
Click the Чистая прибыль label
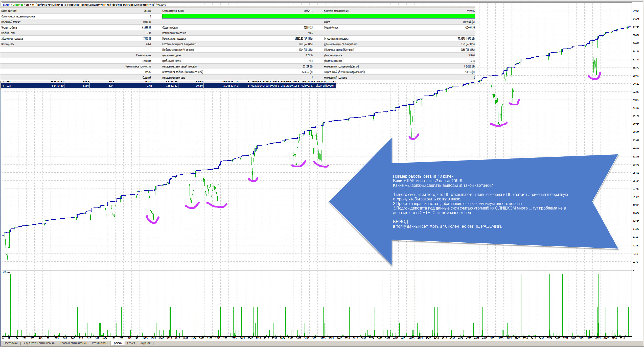coord(9,28)
